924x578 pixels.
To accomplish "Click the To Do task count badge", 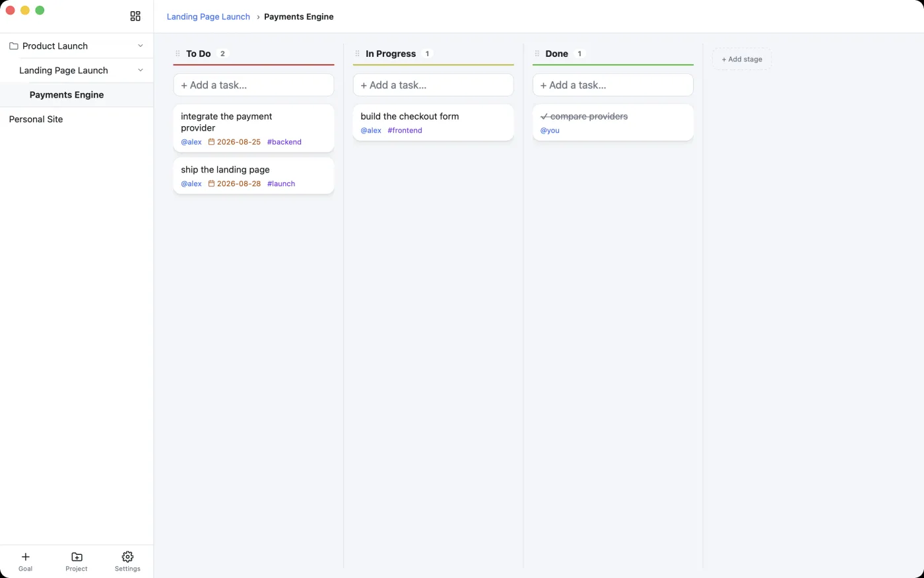I will point(222,54).
